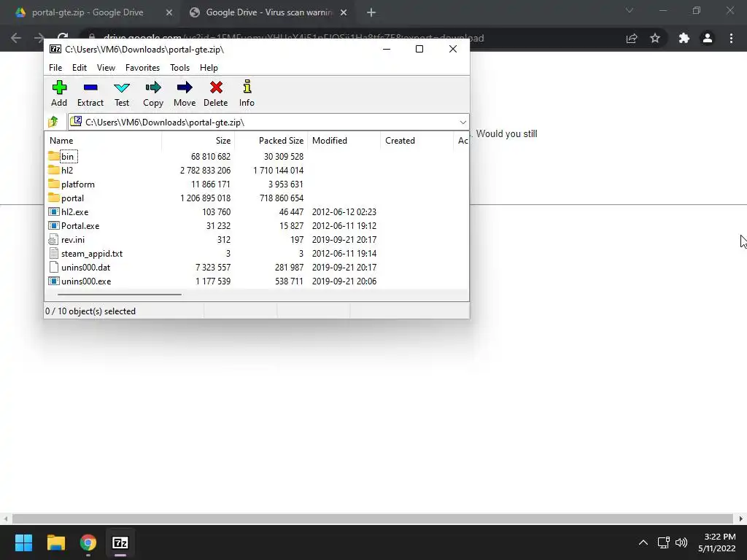Click the 7-Zip address path field
This screenshot has width=747, height=560.
[268, 122]
